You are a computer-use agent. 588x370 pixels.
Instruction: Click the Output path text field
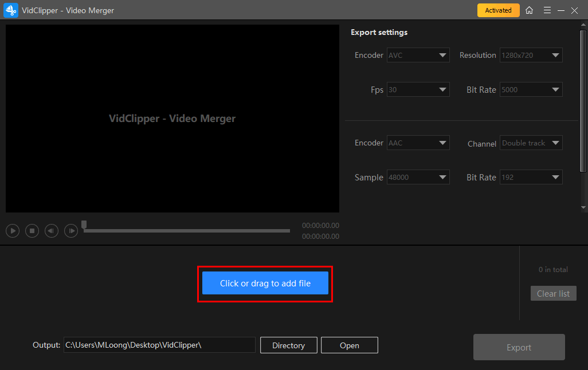[159, 345]
